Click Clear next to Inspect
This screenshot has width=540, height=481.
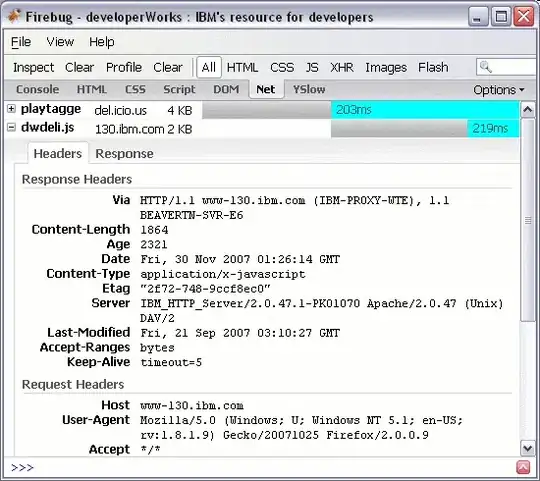(x=79, y=67)
